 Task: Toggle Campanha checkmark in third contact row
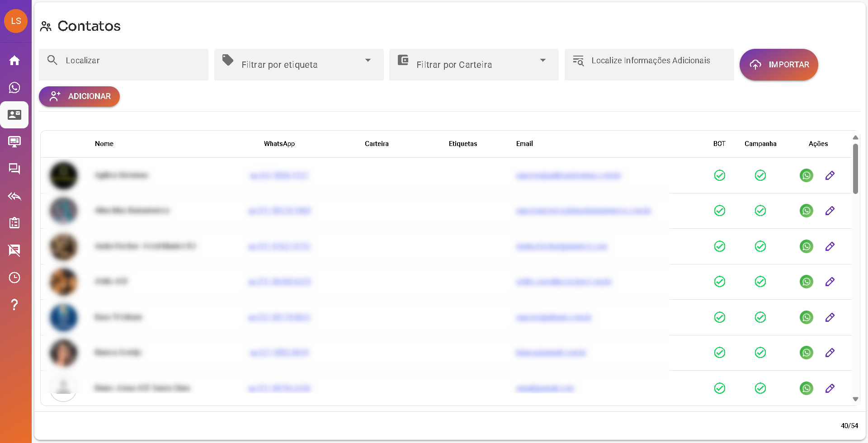point(760,246)
